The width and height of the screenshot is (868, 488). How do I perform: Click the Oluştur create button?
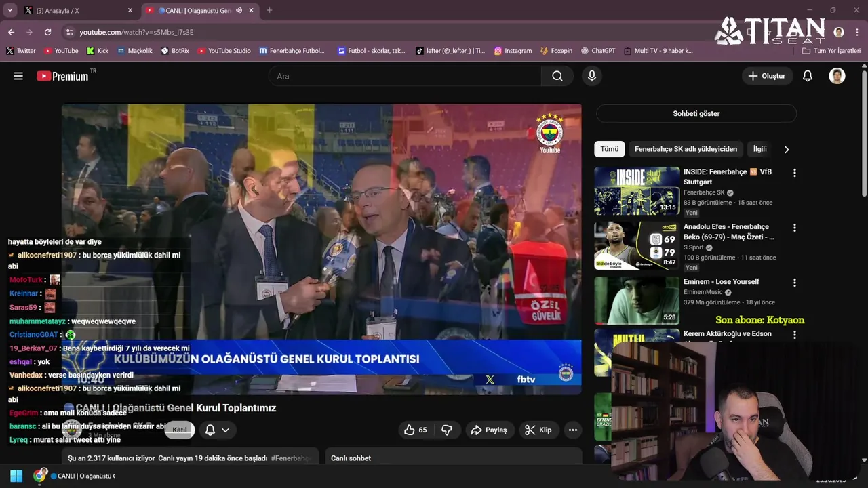[767, 76]
